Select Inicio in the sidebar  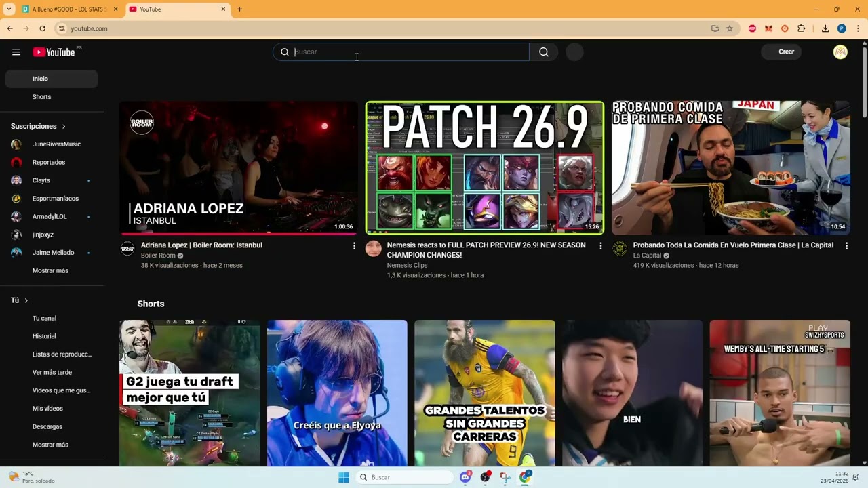click(52, 79)
